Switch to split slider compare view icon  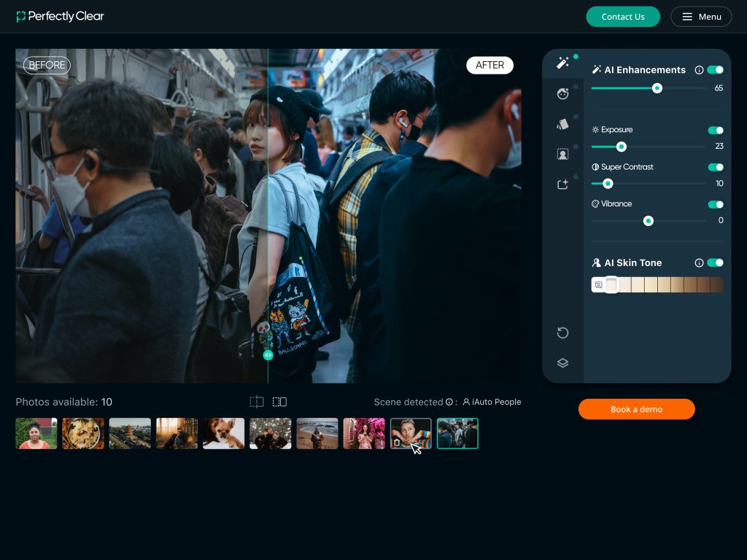point(257,402)
